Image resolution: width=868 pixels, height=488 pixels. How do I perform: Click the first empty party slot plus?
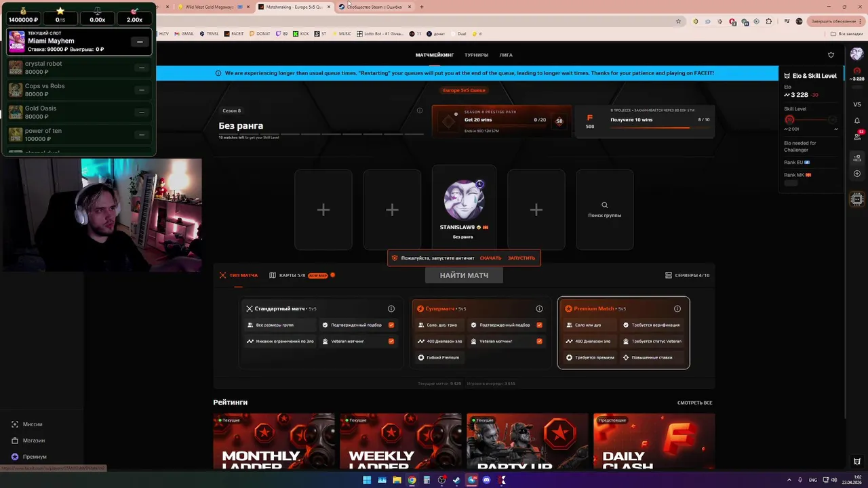tap(323, 210)
